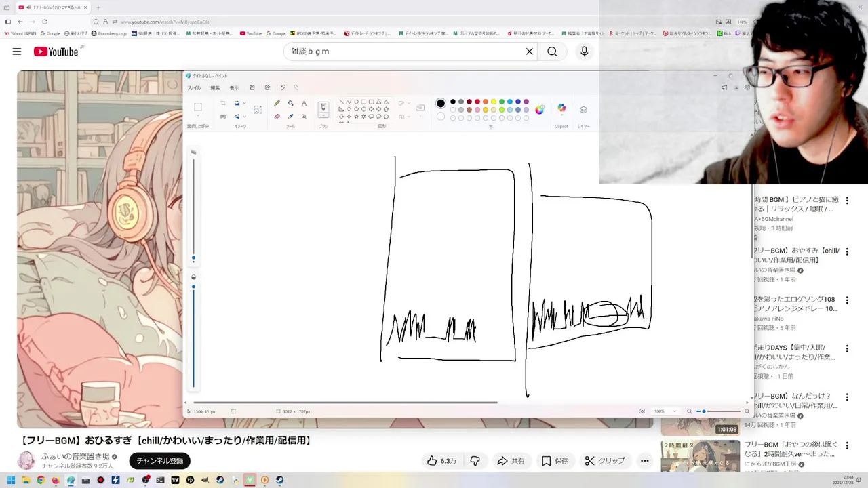Open the 100% zoom level dropdown
Viewport: 868px width, 488px height.
(665, 411)
